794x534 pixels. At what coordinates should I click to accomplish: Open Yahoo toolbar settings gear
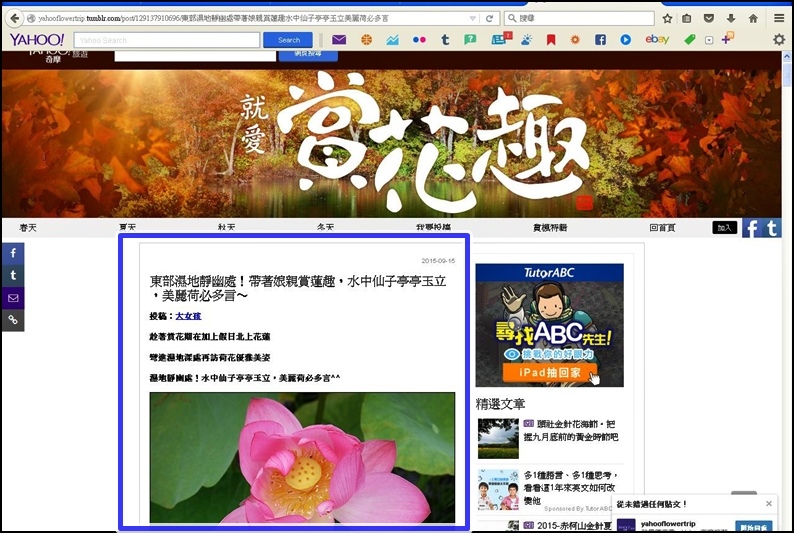[x=779, y=39]
